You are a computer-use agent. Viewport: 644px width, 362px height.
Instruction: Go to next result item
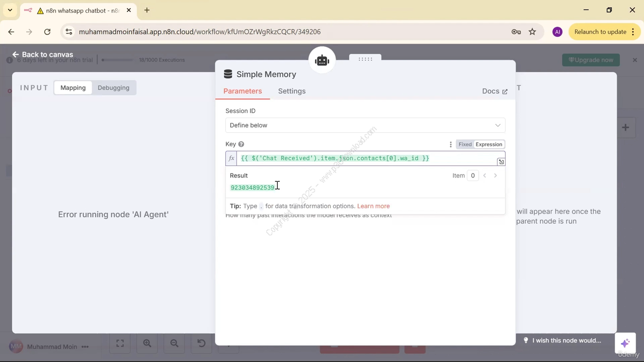pos(495,175)
